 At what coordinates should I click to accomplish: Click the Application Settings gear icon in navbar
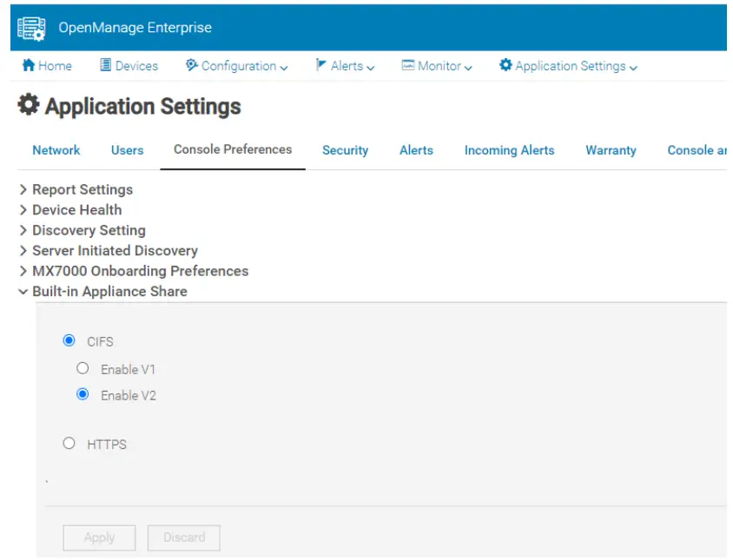coord(504,65)
